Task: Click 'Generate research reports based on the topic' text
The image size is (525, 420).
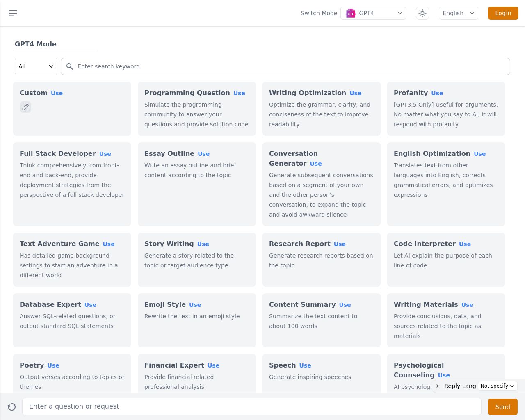Action: pyautogui.click(x=321, y=260)
